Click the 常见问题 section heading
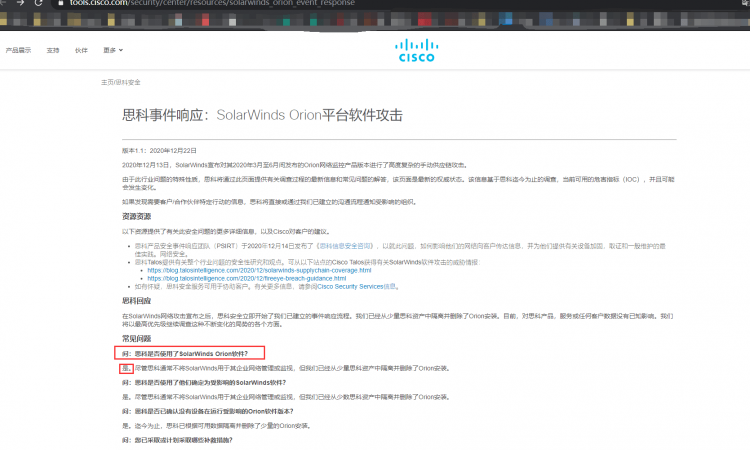750x450 pixels. 136,339
